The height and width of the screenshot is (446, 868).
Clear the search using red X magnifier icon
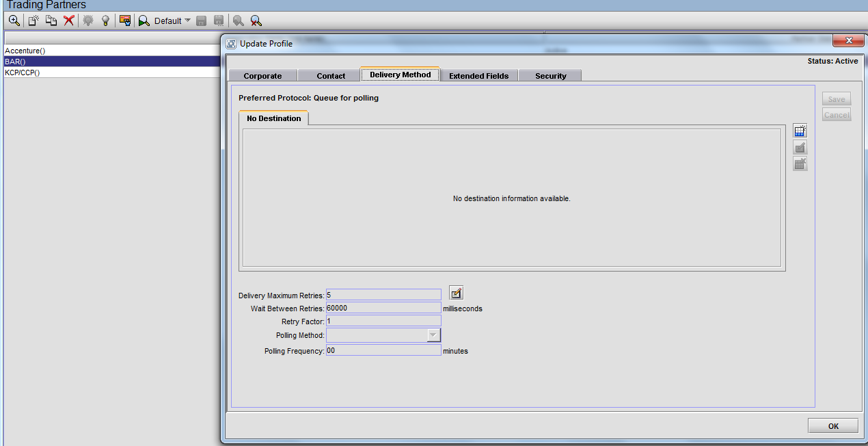tap(256, 21)
